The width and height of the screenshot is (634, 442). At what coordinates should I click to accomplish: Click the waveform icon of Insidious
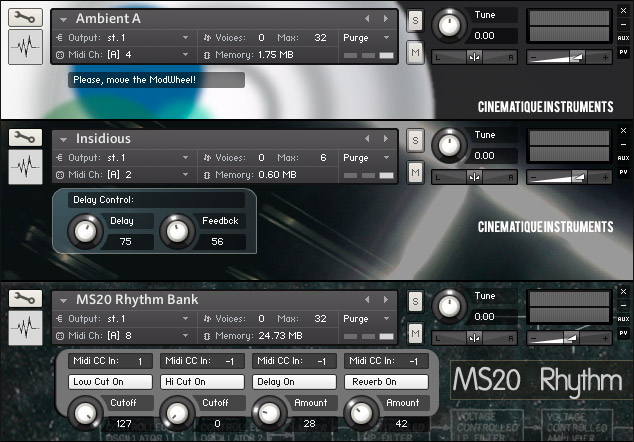[x=25, y=167]
